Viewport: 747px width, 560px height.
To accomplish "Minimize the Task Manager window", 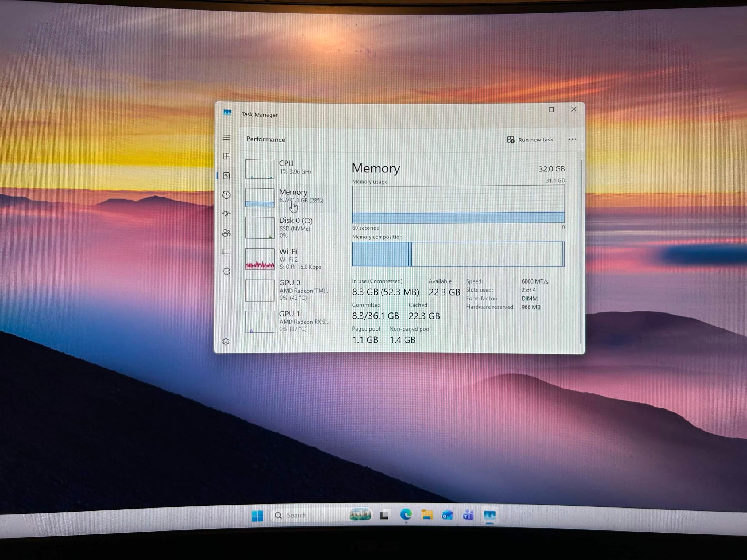I will click(530, 110).
